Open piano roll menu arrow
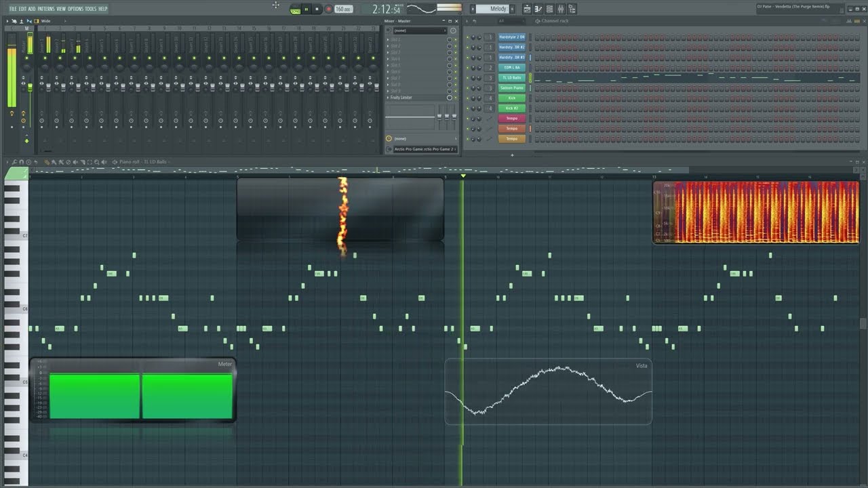The width and height of the screenshot is (868, 488). tap(7, 162)
